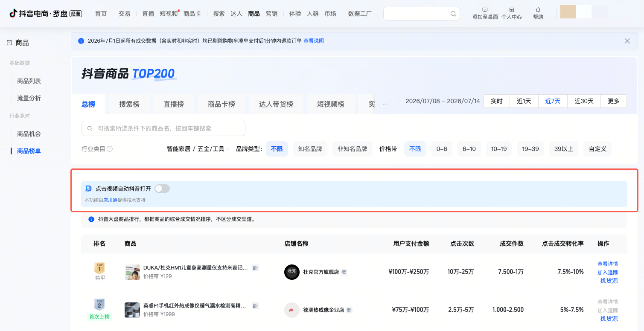644x331 pixels.
Task: Click the 杜克官方旗舰店 store avatar
Action: [292, 272]
